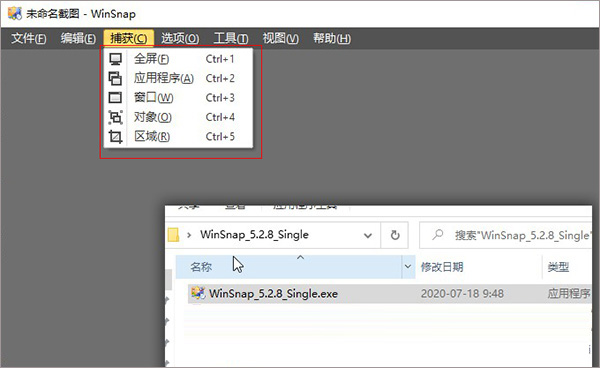This screenshot has height=368, width=600.
Task: Click the window capture icon
Action: [x=115, y=98]
